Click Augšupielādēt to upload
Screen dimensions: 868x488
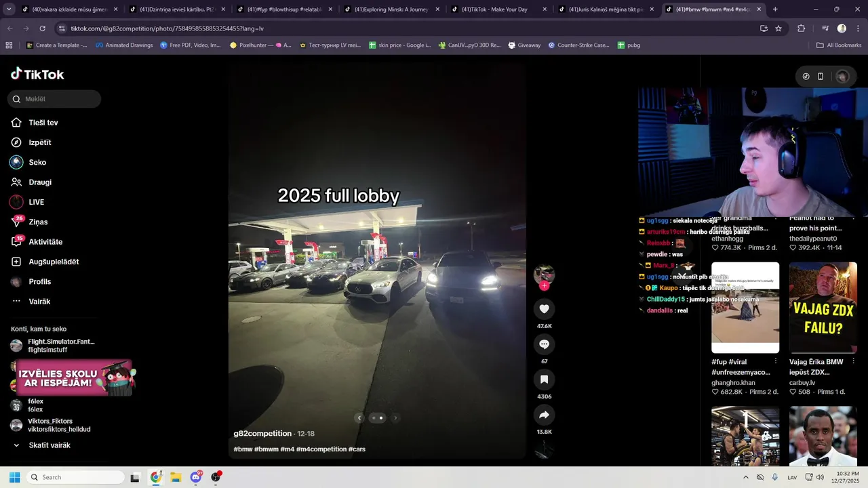point(54,262)
